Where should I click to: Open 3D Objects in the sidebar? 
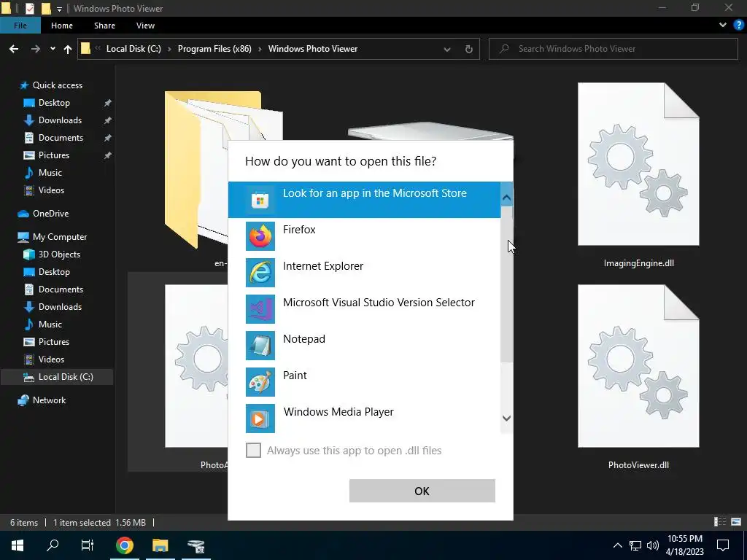click(x=59, y=254)
